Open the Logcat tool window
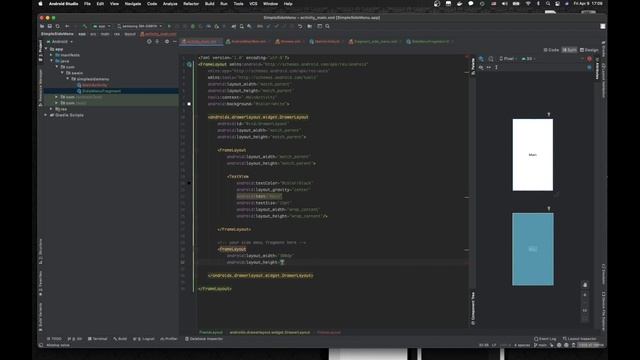 tap(144, 339)
